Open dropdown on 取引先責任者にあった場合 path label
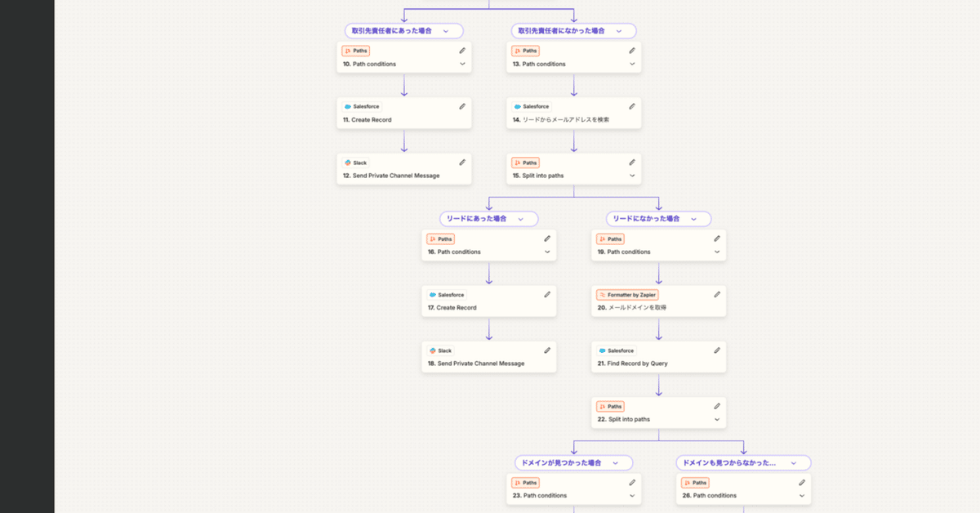 pyautogui.click(x=446, y=31)
